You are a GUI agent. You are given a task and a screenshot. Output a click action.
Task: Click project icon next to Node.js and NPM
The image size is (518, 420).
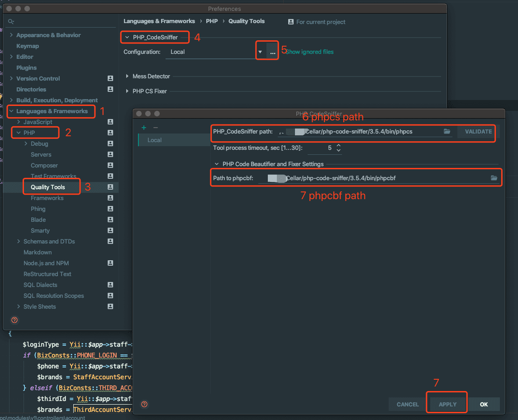[110, 263]
